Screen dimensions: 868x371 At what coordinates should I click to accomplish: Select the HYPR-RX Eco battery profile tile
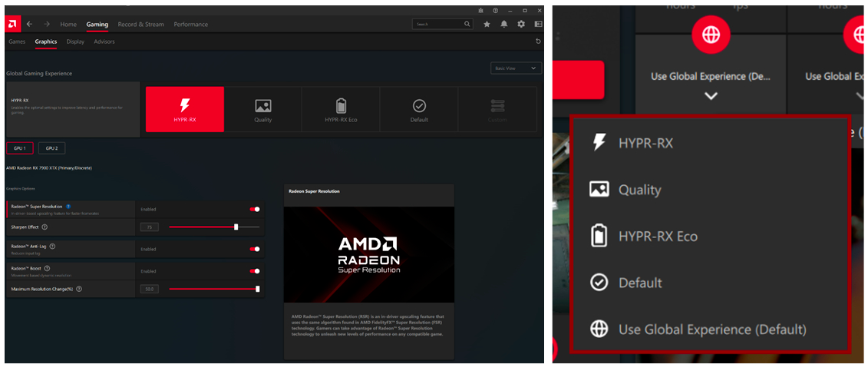pos(341,109)
